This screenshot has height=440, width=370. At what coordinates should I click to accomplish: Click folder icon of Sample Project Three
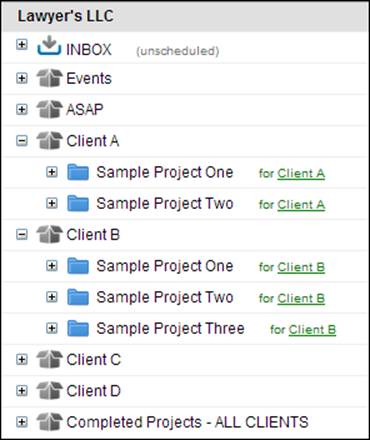tap(78, 328)
